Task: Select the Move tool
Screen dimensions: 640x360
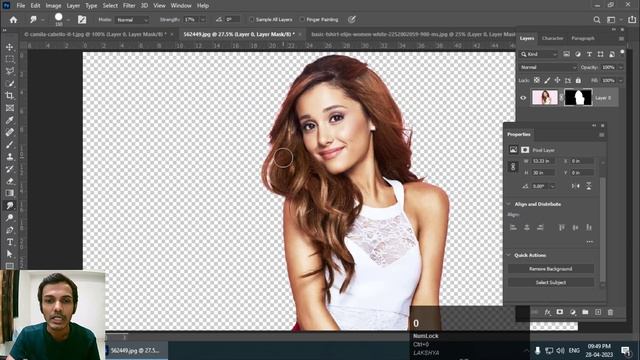Action: coord(9,47)
